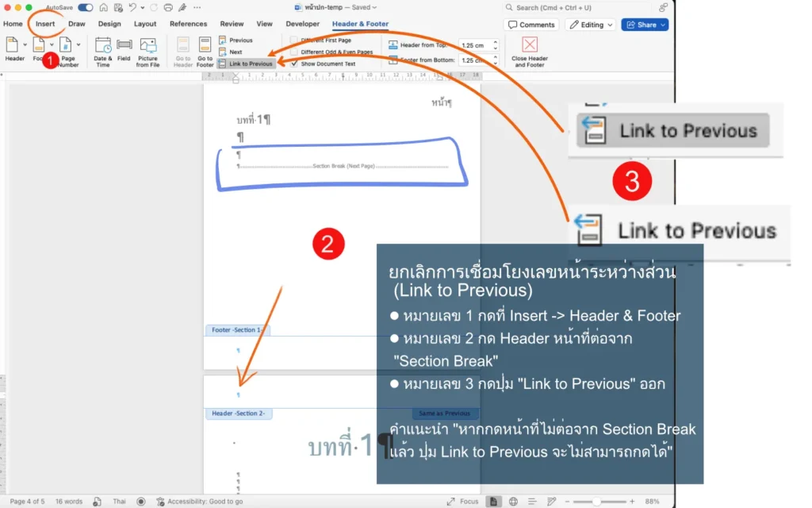
Task: Click the Undo arrow icon
Action: [132, 7]
